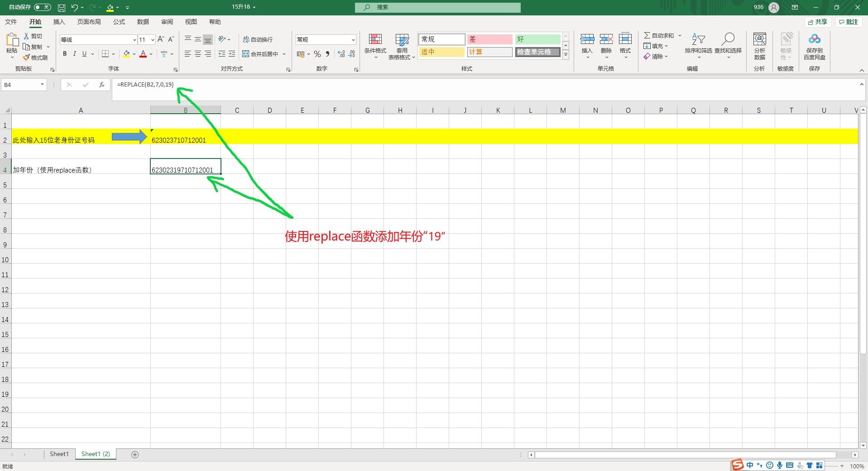868x471 pixels.
Task: Click the Find and Select magnifier icon
Action: pos(728,40)
